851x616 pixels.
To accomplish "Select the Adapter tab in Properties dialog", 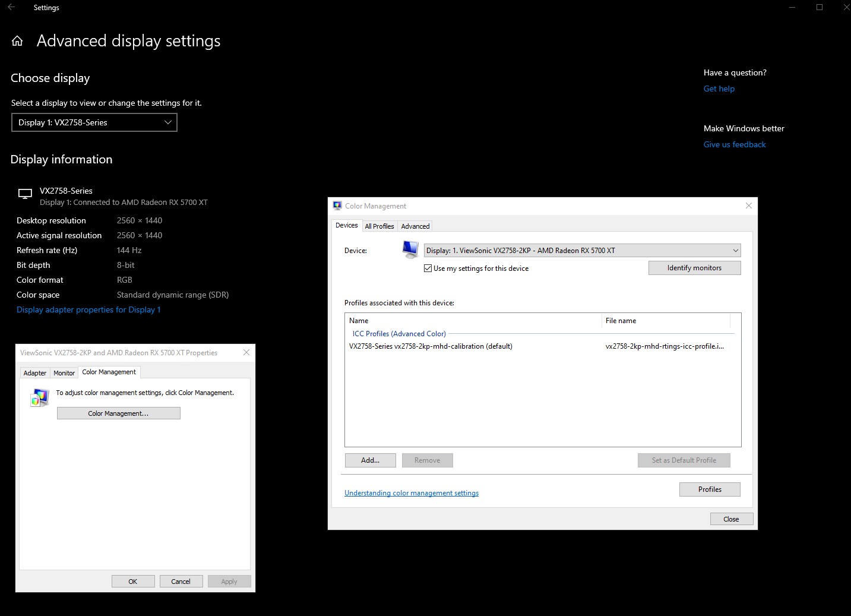I will pyautogui.click(x=35, y=373).
